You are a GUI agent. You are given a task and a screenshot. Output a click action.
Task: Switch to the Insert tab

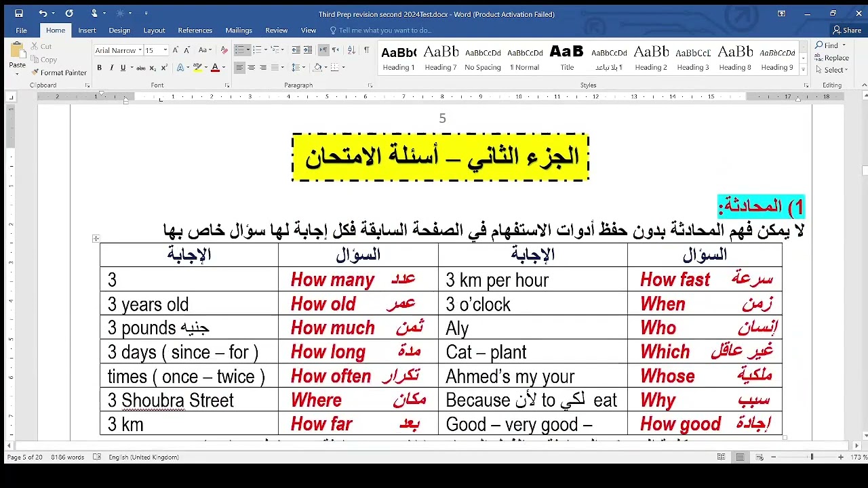[x=87, y=30]
